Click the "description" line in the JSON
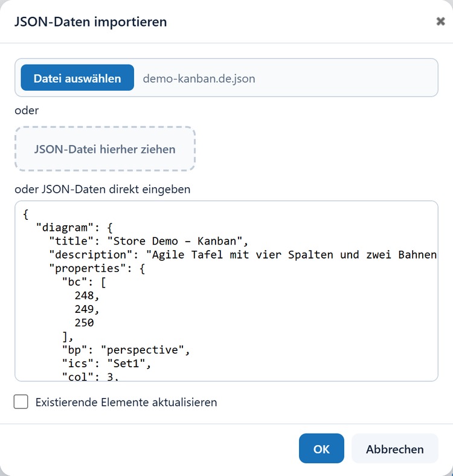 pos(243,254)
